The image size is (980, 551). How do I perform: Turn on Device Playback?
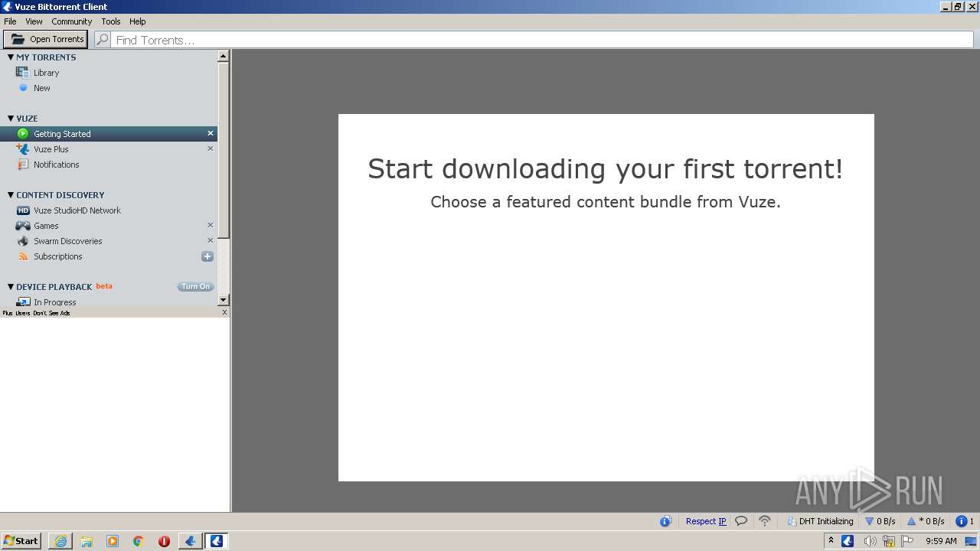195,287
